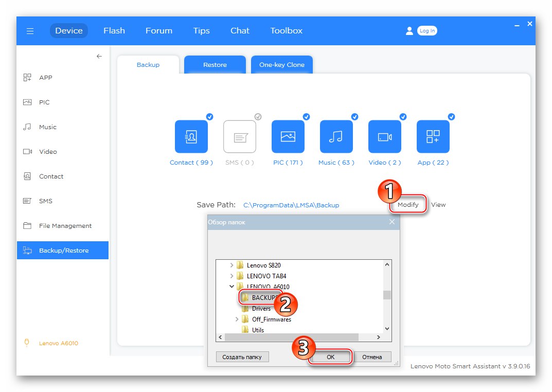Click Modify to change save path
This screenshot has height=392, width=552.
click(408, 204)
